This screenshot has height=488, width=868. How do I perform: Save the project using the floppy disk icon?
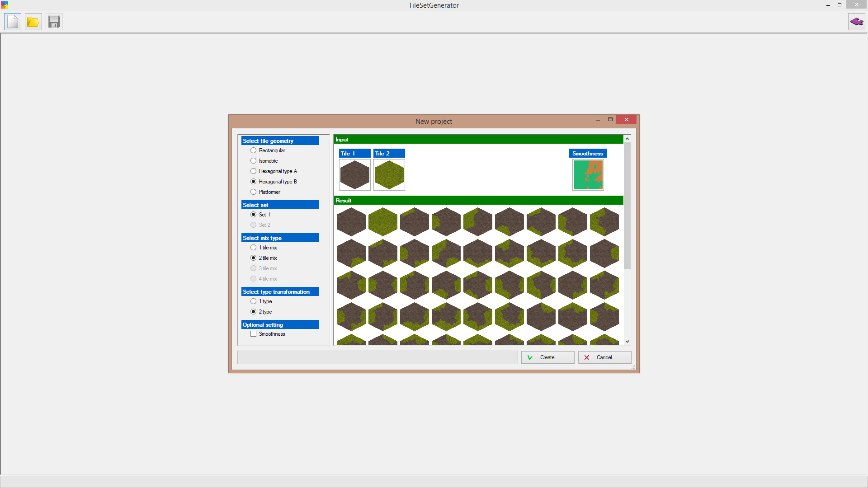[54, 21]
